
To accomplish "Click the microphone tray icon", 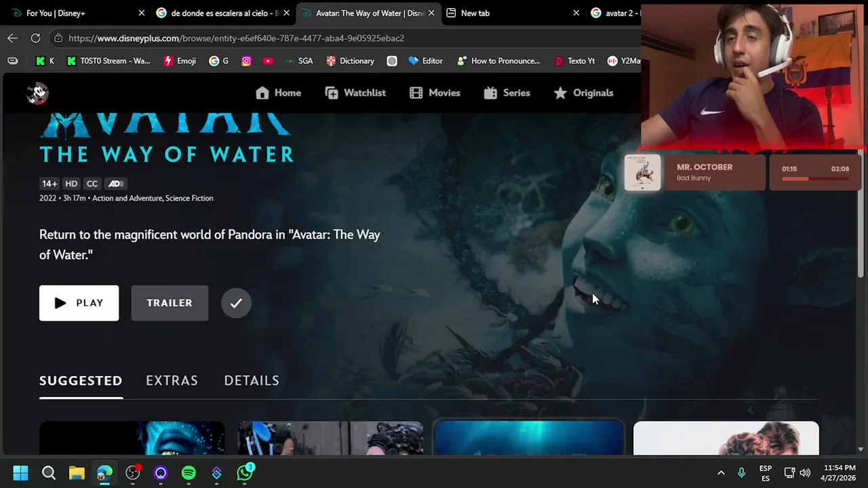I will (x=741, y=472).
